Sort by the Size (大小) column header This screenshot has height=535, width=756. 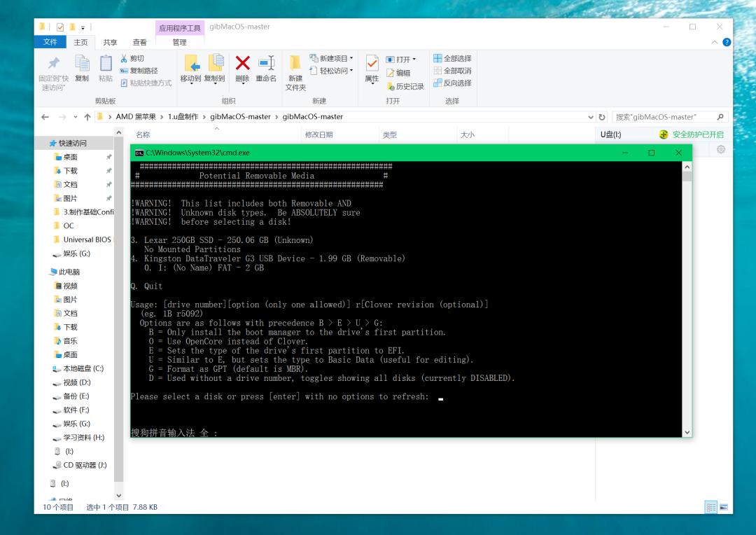click(x=467, y=134)
